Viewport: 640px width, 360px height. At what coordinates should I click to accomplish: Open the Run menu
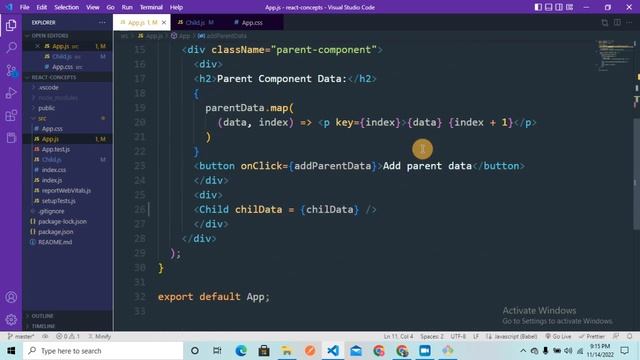127,7
